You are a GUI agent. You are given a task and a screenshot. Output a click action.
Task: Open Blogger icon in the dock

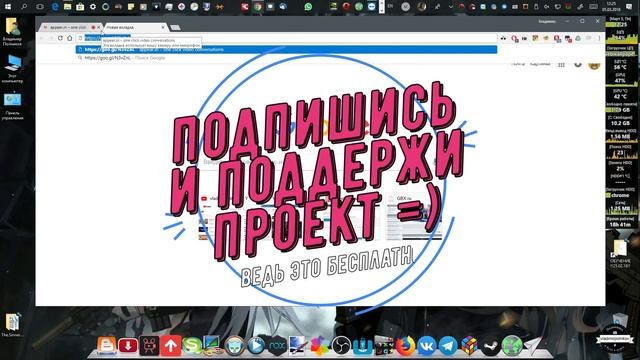[107, 345]
